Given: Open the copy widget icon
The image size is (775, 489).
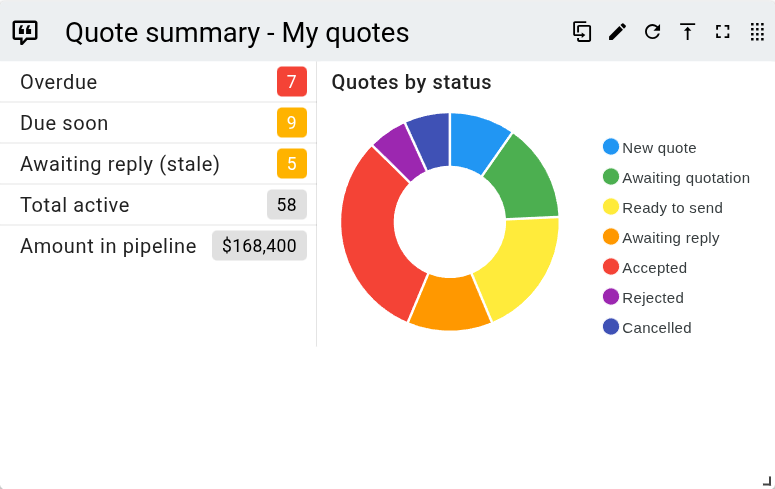Looking at the screenshot, I should coord(582,32).
